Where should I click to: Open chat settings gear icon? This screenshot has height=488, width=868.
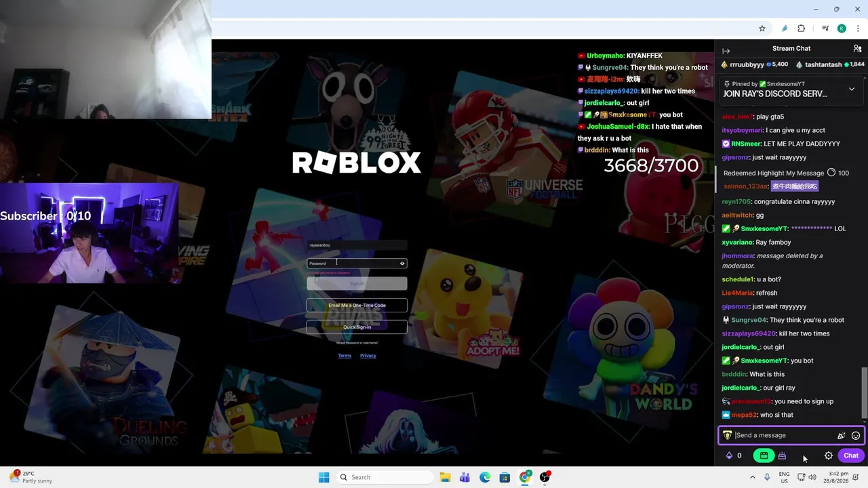(x=829, y=455)
